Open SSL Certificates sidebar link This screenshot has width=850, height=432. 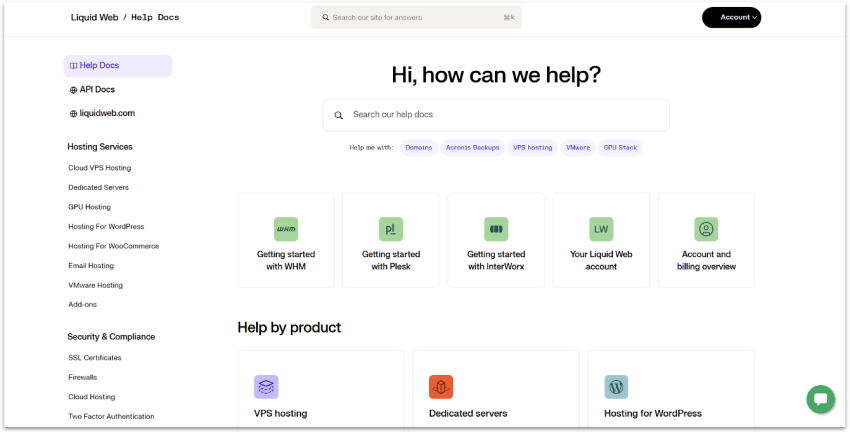(x=95, y=358)
